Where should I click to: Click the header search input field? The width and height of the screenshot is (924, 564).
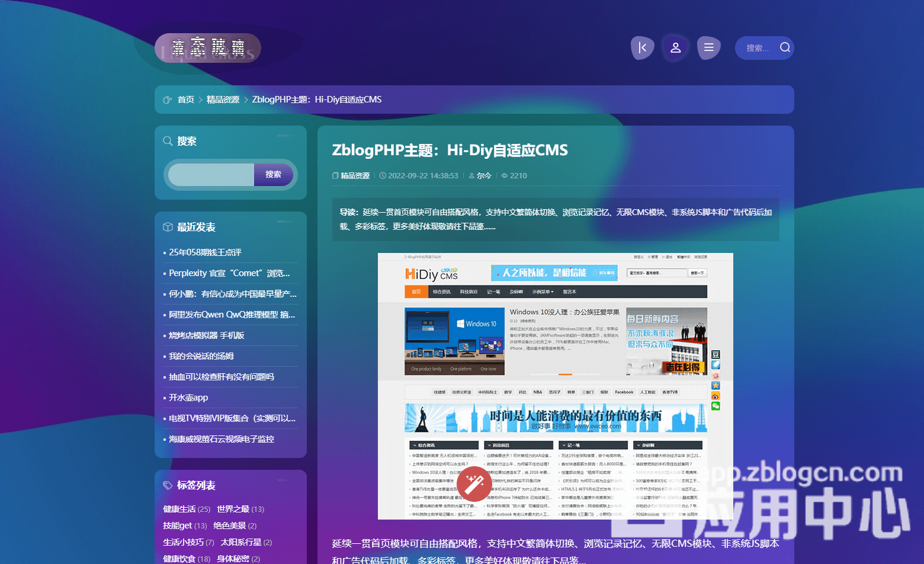pyautogui.click(x=759, y=48)
